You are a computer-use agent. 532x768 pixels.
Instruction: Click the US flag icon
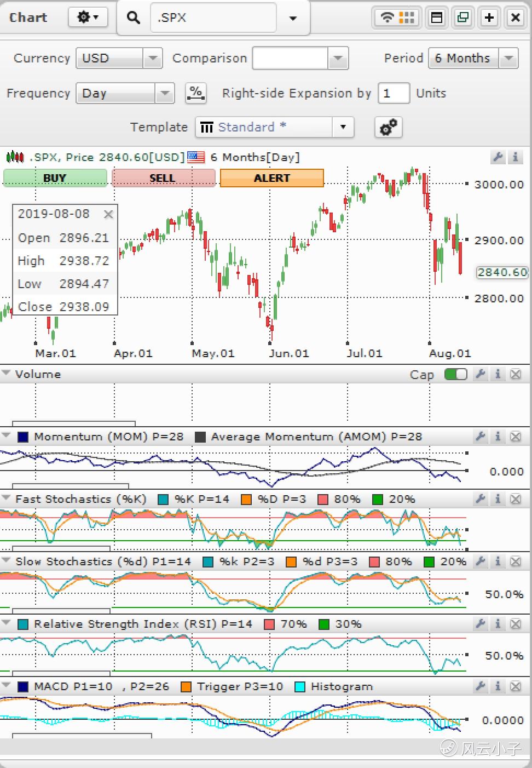(x=196, y=157)
